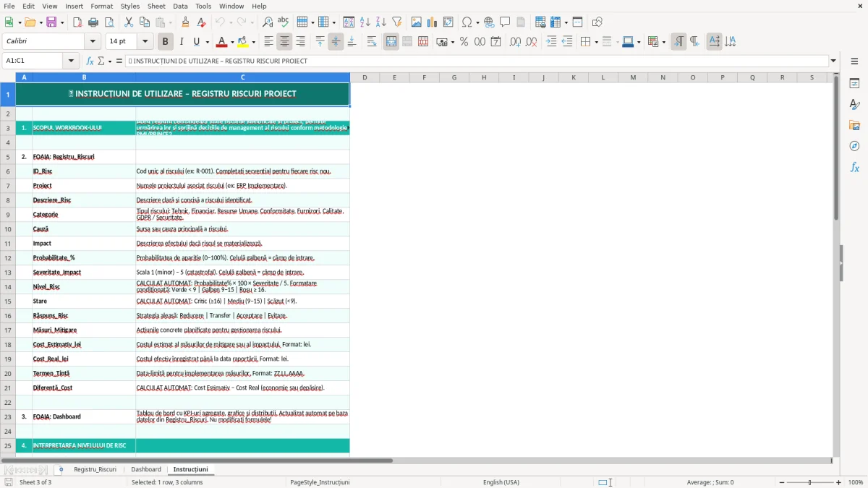The height and width of the screenshot is (488, 868).
Task: Select Clone Formatting paintbrush
Action: pyautogui.click(x=186, y=22)
